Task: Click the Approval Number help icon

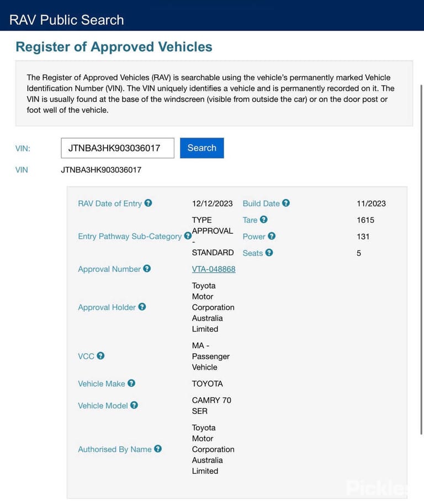Action: pos(147,269)
